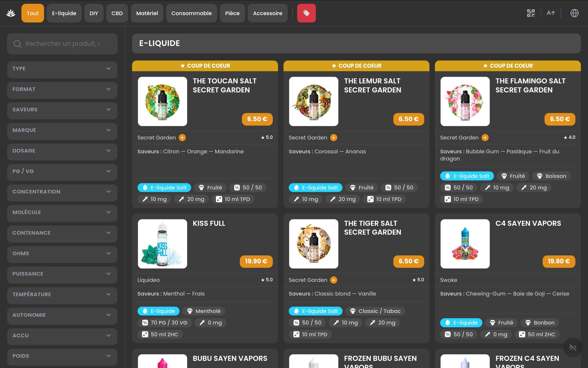This screenshot has width=588, height=368.
Task: Click the orange star badge beside Flamingo's Secret Garden
Action: 485,138
